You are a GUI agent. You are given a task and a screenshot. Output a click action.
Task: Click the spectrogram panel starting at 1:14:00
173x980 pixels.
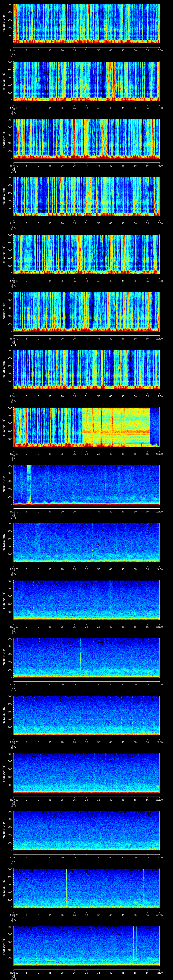[87, 24]
